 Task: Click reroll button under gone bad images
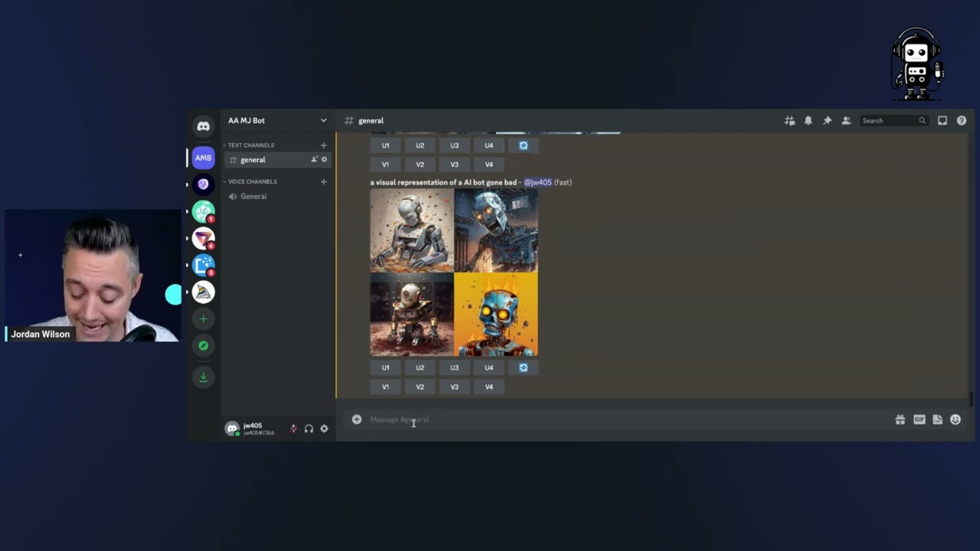click(x=523, y=367)
